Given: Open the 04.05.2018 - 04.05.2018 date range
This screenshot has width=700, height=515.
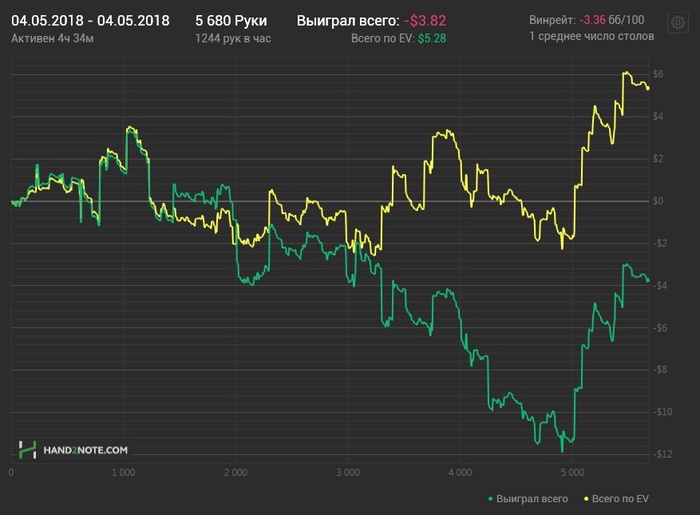Looking at the screenshot, I should tap(90, 20).
